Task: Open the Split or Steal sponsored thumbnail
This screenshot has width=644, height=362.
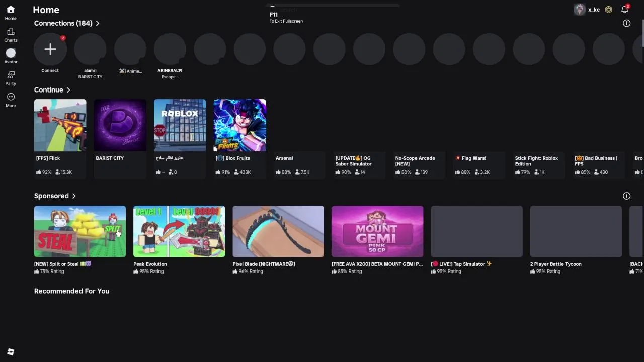Action: tap(80, 231)
